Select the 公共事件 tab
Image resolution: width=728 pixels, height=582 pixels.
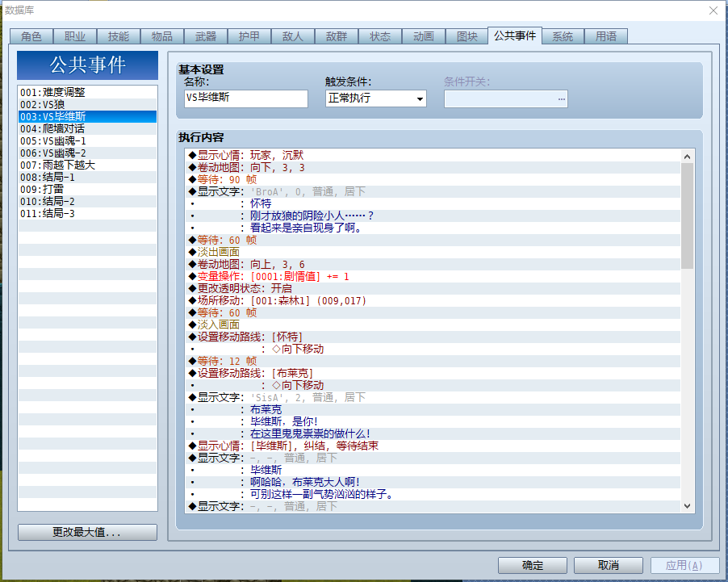tap(515, 36)
